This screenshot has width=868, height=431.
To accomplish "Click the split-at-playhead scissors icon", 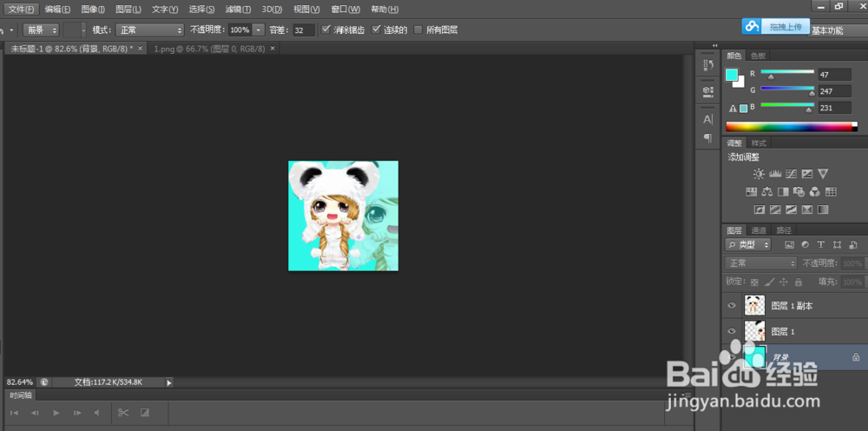I will [123, 413].
